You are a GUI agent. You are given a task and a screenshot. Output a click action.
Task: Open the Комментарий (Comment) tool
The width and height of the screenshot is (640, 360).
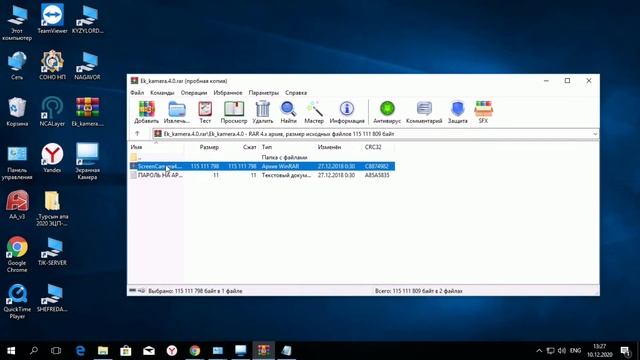coord(424,112)
